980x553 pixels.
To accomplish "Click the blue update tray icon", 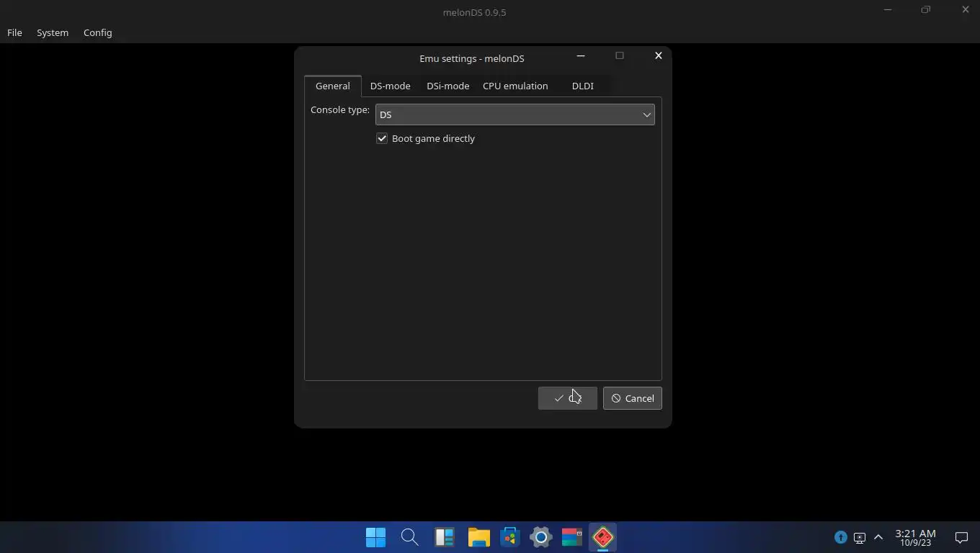I will 840,537.
